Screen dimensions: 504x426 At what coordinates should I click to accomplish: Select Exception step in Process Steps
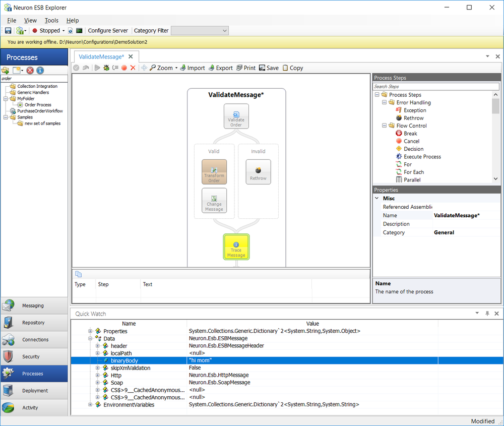tap(415, 110)
